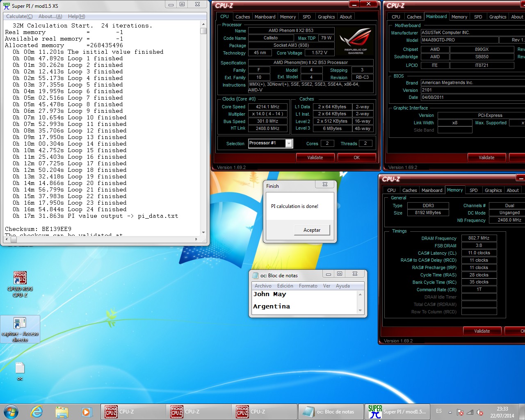Click the Bus Speed value 301.0 MHz
This screenshot has height=420, width=525.
click(267, 121)
